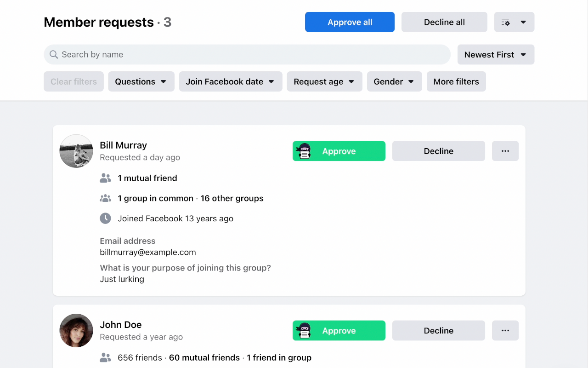Open the ellipsis menu on John Doe's card

[x=505, y=330]
